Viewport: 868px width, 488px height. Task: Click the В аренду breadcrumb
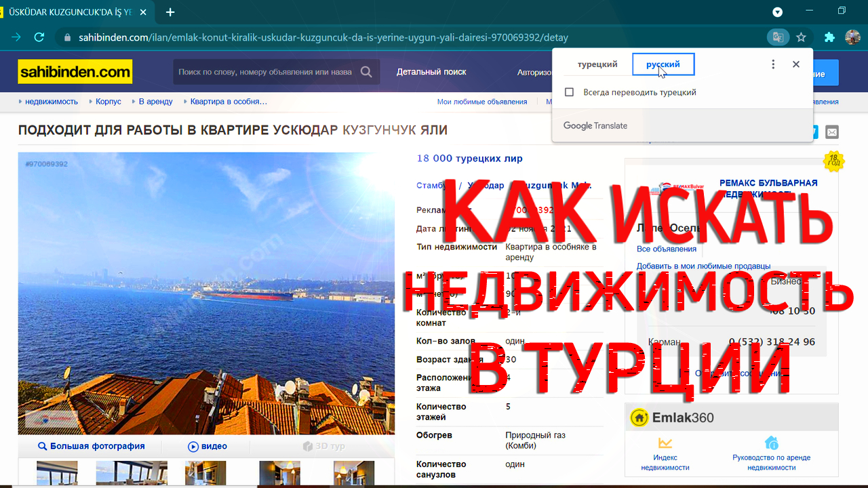(x=156, y=102)
